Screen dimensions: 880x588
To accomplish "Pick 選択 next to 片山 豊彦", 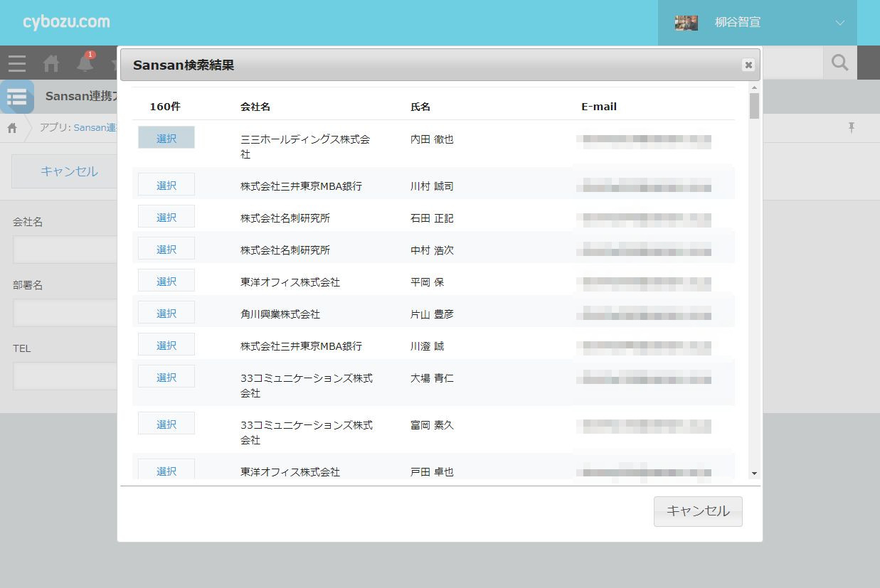I will (x=166, y=313).
